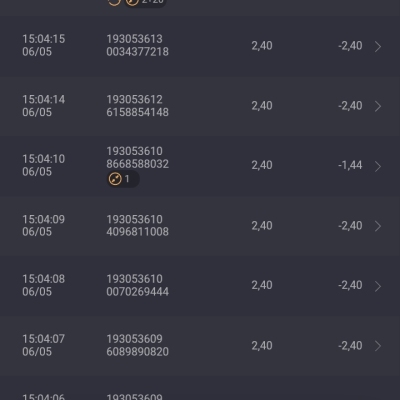Click the -1,44 result value

click(x=350, y=165)
